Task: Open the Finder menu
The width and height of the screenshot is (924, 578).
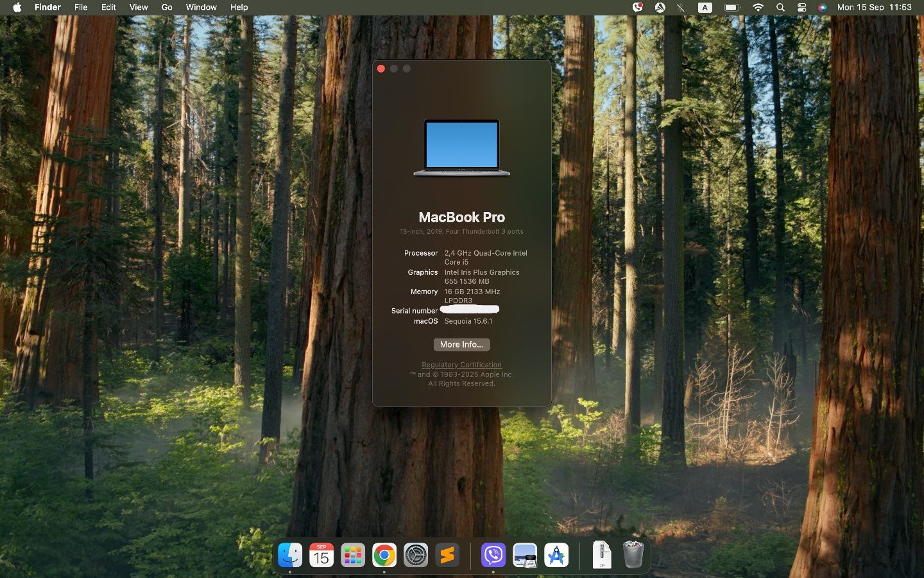Action: tap(47, 7)
